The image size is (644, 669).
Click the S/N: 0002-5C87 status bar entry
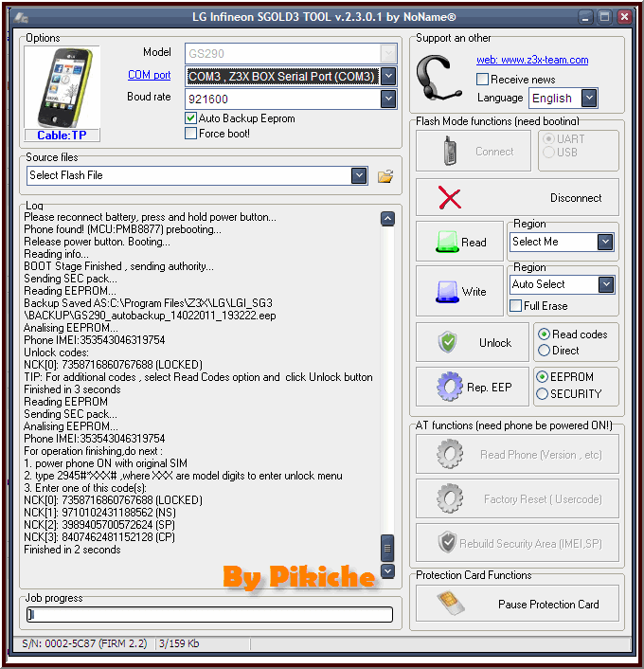(84, 643)
